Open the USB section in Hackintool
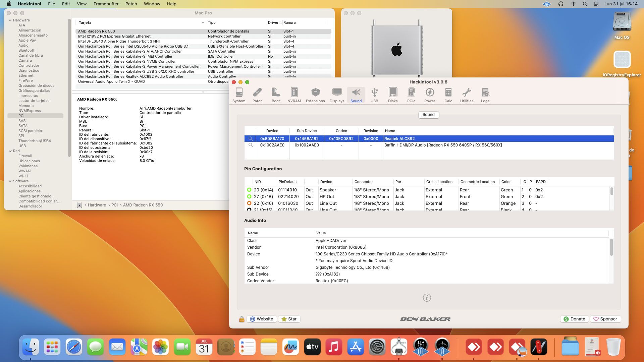 [x=374, y=95]
